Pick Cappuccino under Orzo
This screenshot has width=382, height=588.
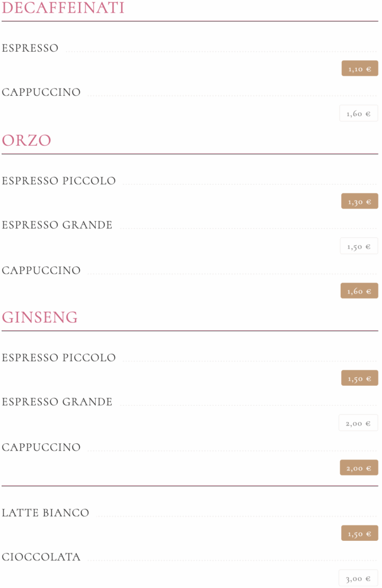[41, 270]
